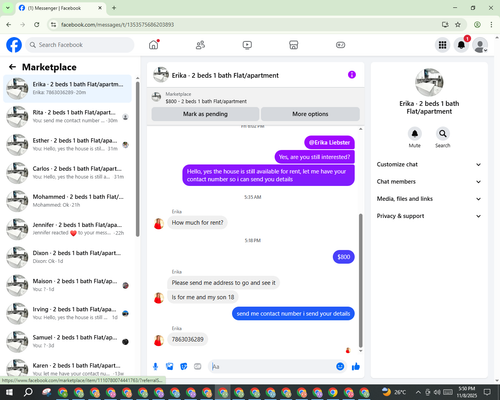This screenshot has height=400, width=500.
Task: Open Mohammed conversation in chat list
Action: tap(68, 201)
